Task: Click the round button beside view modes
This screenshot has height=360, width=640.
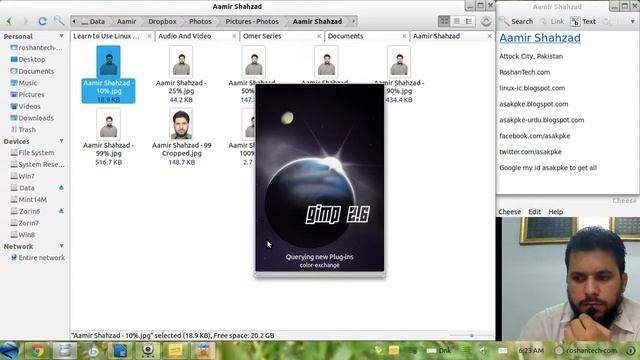Action: (486, 21)
